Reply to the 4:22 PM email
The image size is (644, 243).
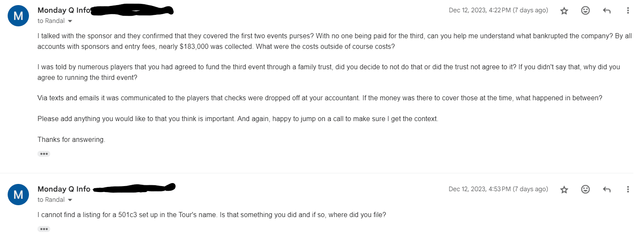click(x=607, y=11)
